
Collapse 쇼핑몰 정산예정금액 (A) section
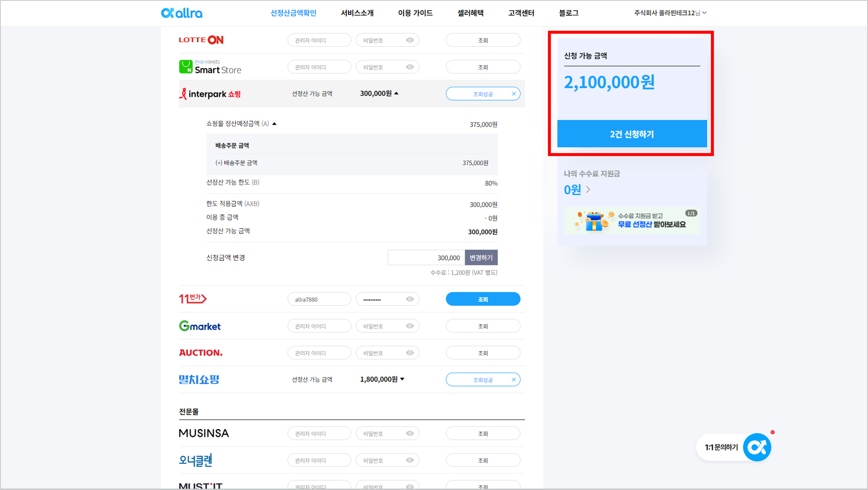point(274,124)
